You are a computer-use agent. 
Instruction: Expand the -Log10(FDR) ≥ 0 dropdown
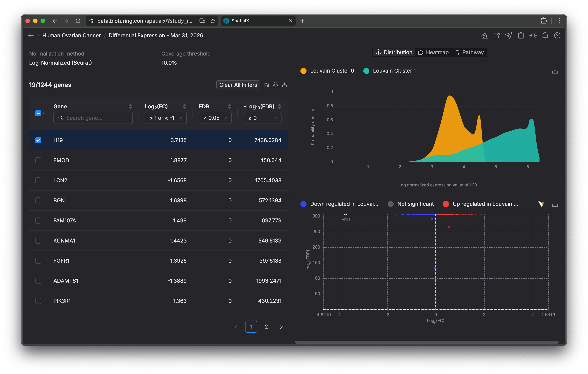tap(262, 118)
